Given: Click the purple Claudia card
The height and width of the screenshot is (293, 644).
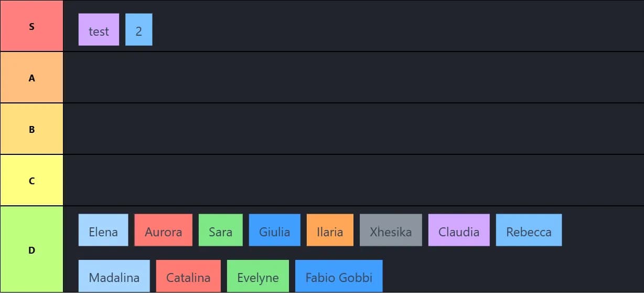Looking at the screenshot, I should pos(459,231).
